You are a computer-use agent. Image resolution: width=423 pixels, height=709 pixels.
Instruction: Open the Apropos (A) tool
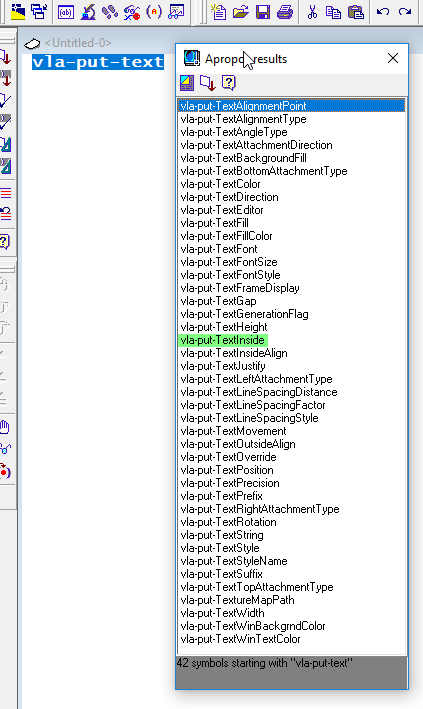pyautogui.click(x=154, y=12)
